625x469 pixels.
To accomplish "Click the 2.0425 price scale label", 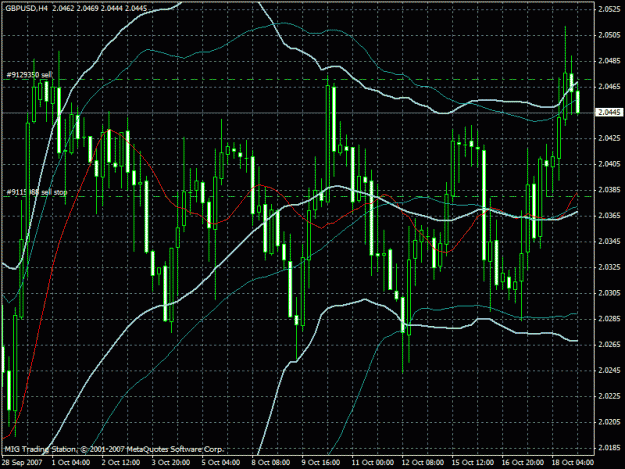I will [609, 138].
